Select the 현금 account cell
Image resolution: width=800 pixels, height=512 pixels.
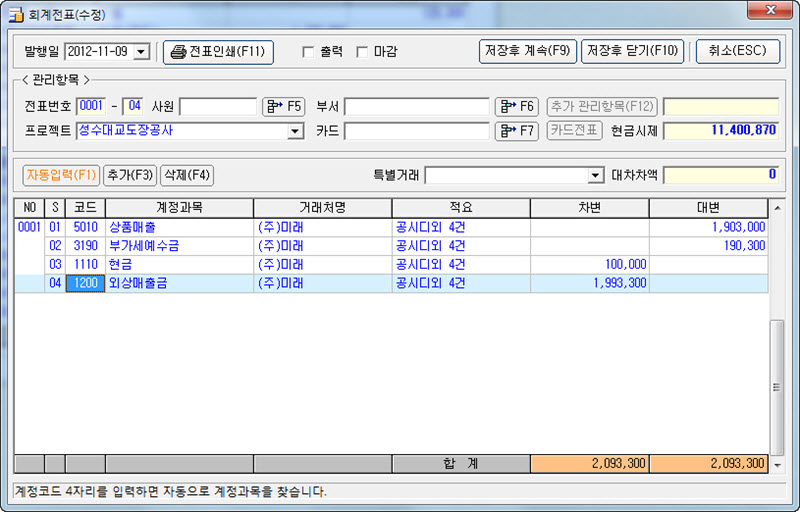[x=179, y=265]
